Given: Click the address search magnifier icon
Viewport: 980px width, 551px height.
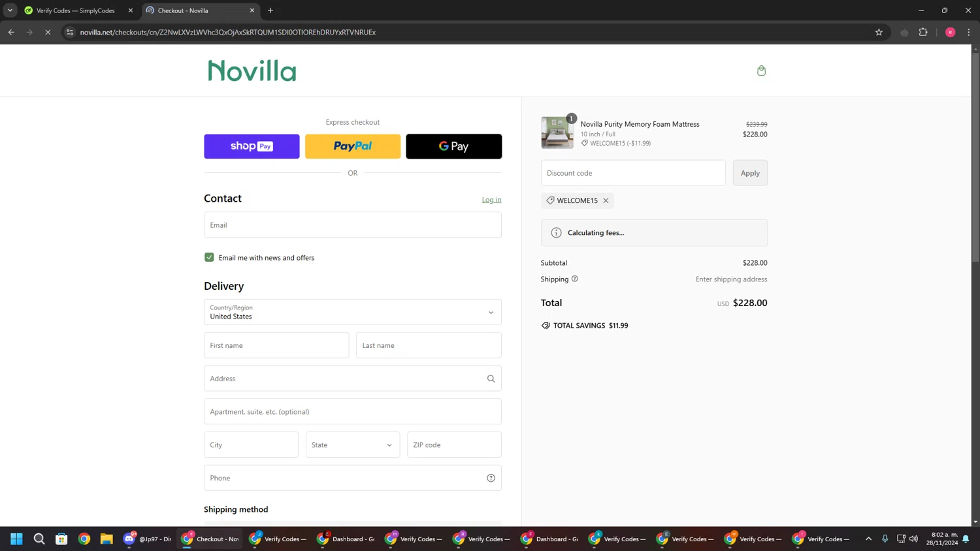Looking at the screenshot, I should click(x=491, y=379).
